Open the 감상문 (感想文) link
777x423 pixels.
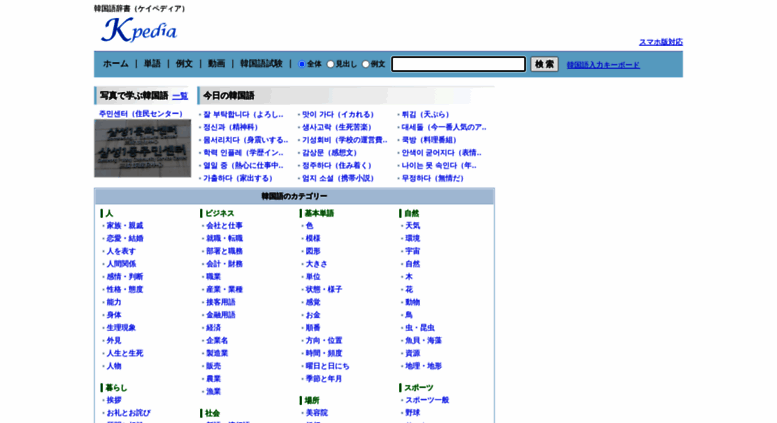(330, 153)
